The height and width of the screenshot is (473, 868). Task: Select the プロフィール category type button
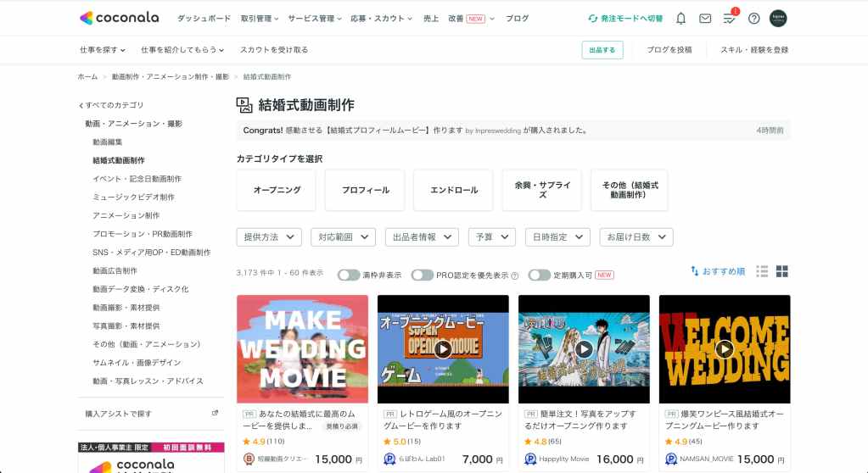point(366,190)
